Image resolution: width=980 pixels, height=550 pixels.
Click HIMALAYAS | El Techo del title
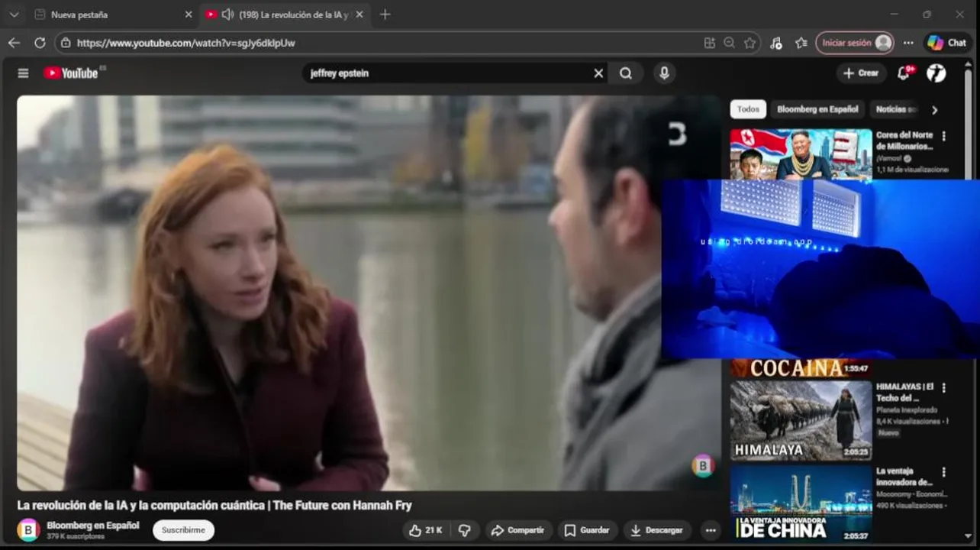[904, 393]
